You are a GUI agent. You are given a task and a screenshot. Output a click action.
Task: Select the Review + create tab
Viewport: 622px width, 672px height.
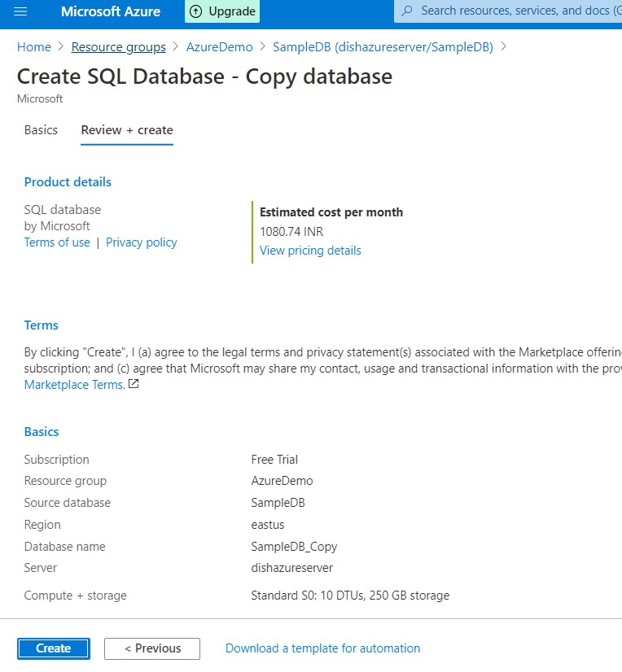click(127, 130)
